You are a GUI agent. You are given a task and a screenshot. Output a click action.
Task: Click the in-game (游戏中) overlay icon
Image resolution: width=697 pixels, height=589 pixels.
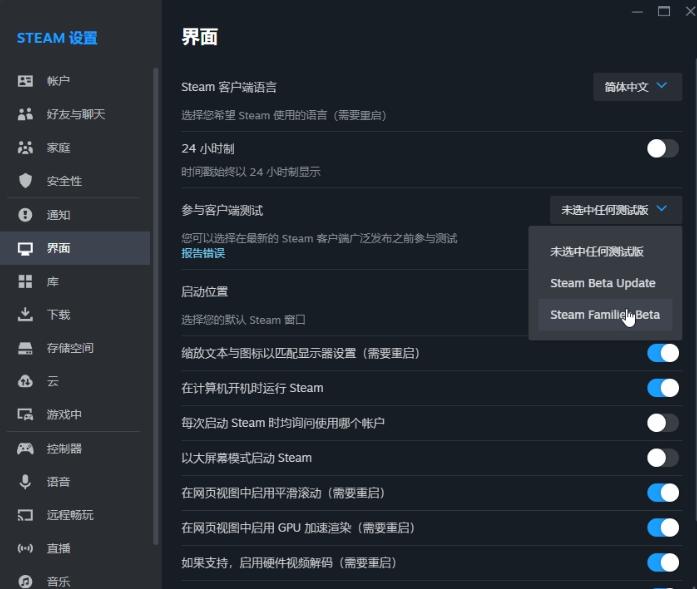25,415
